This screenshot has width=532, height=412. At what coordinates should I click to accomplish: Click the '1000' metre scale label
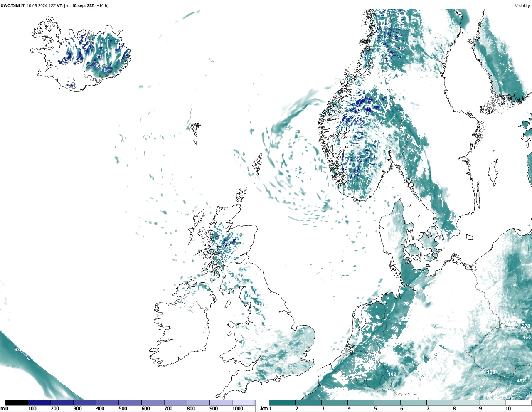237,409
